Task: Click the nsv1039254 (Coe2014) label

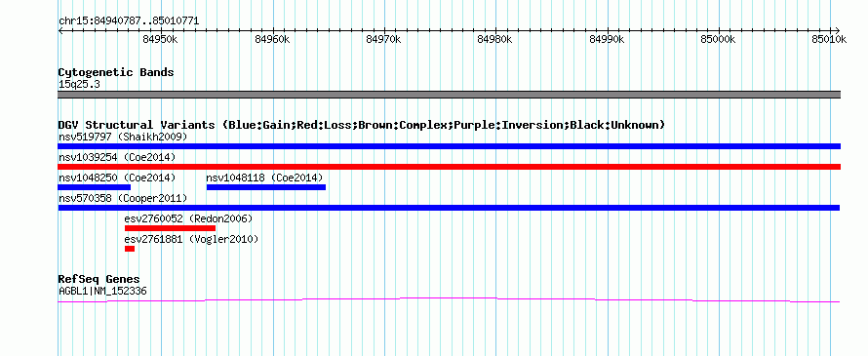Action: click(117, 157)
